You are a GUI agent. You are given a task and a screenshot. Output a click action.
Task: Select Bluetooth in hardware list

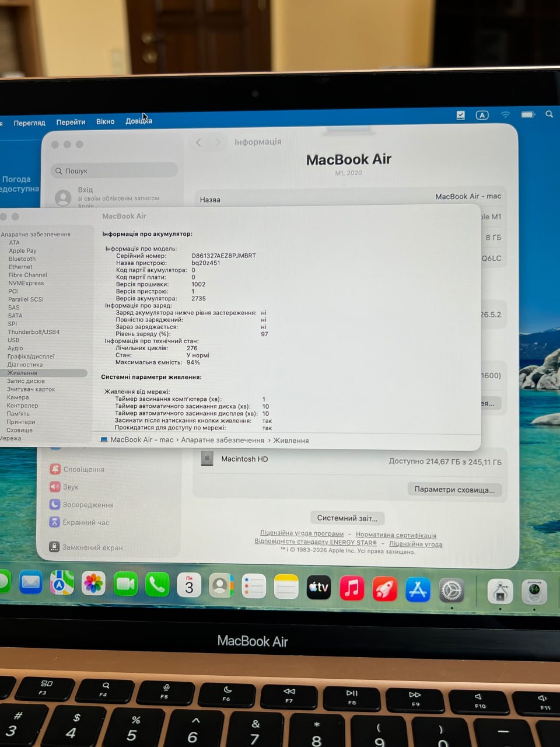click(22, 259)
